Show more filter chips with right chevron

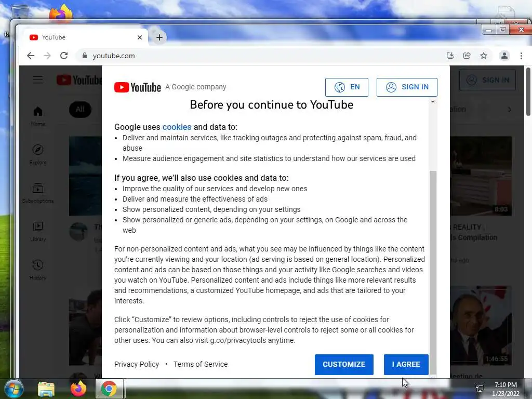tap(509, 110)
